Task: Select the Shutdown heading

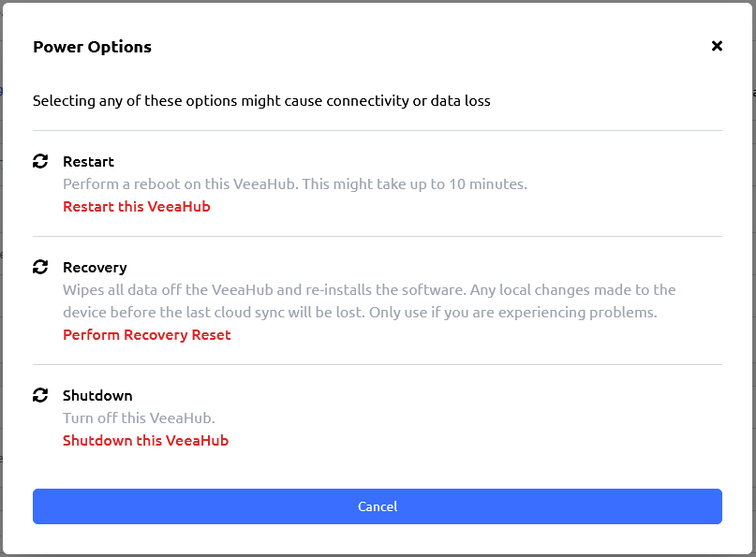Action: tap(97, 396)
